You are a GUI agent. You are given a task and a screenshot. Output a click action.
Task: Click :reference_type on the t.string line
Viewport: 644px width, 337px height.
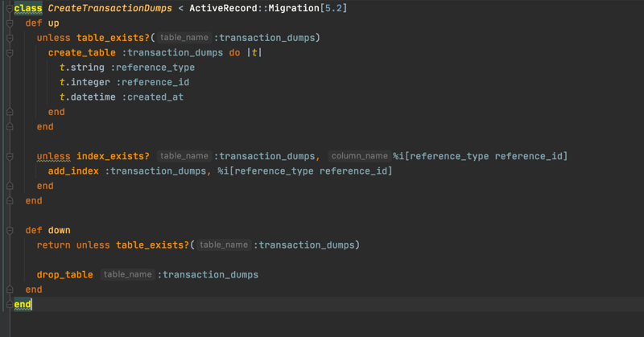[x=153, y=68]
